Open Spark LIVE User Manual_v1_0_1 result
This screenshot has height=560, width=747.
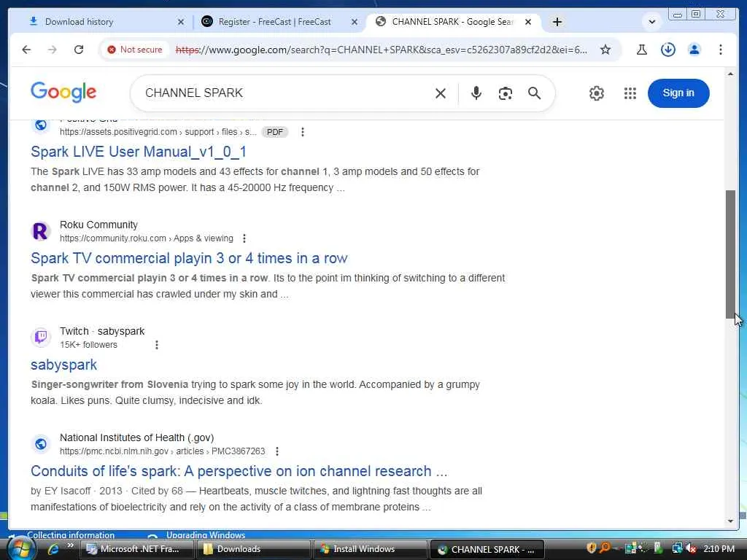(139, 152)
